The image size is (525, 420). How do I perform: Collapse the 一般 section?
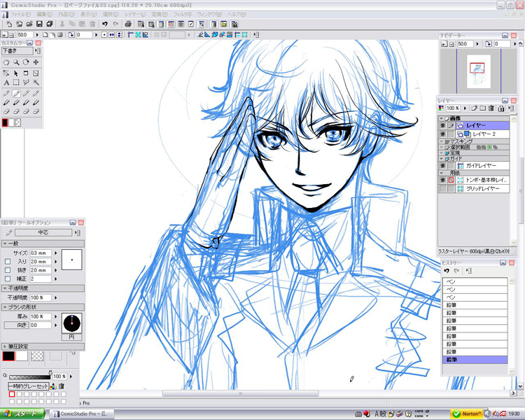pos(5,244)
